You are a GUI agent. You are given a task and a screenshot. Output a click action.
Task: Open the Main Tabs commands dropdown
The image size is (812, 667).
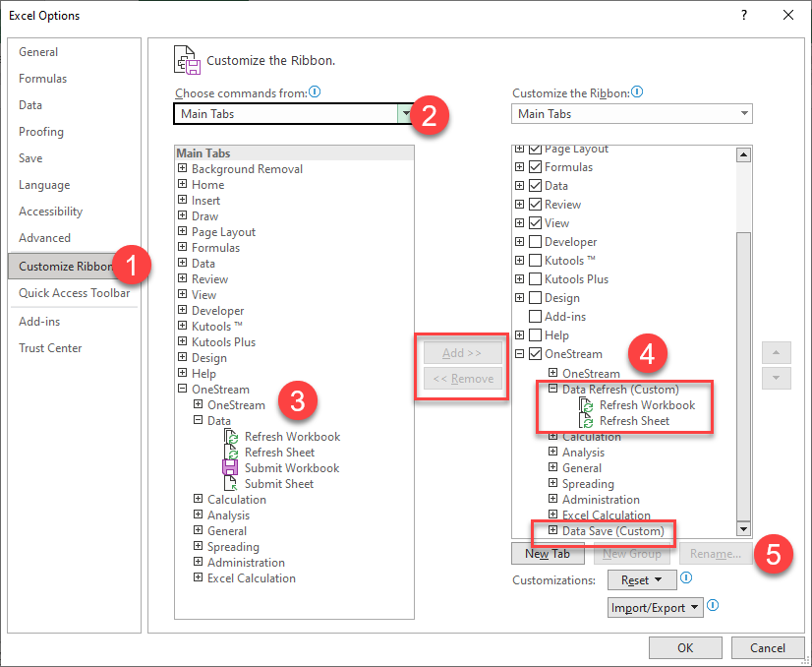407,113
